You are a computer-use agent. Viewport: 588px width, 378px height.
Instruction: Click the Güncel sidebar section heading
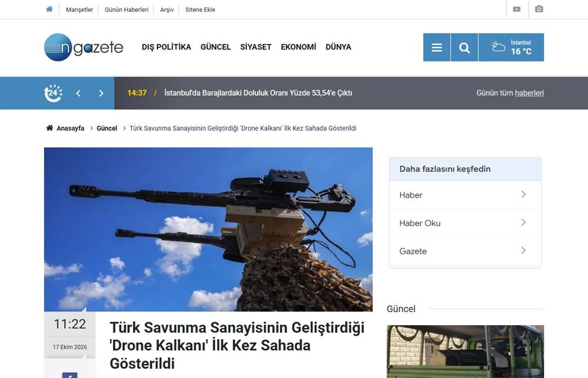pos(401,309)
